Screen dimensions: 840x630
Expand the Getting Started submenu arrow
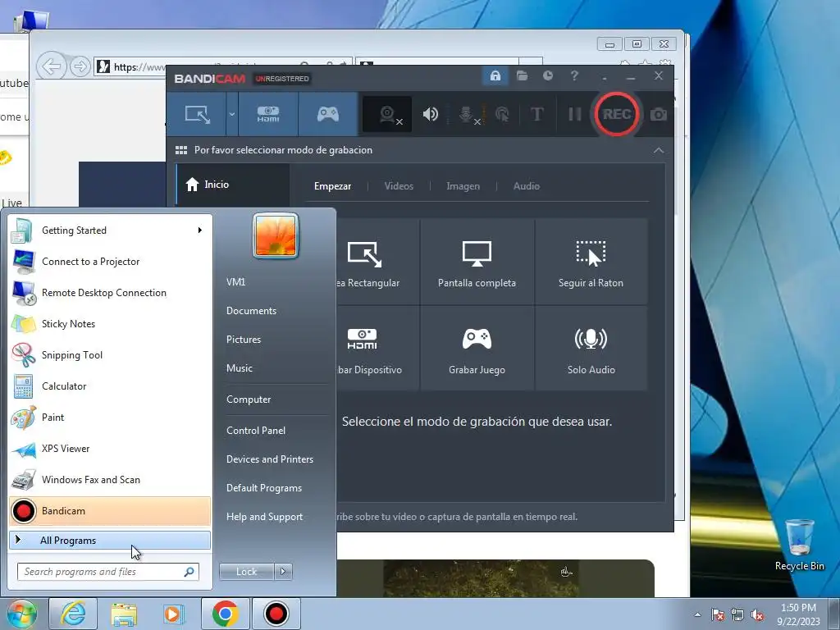pos(200,231)
